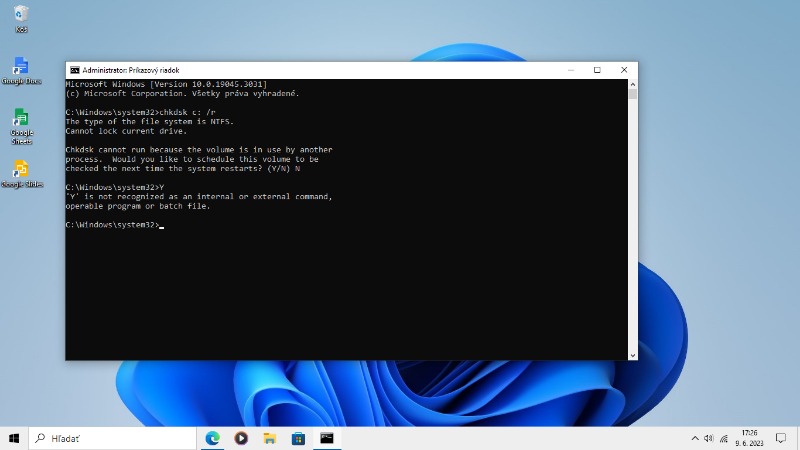Viewport: 800px width, 450px height.
Task: Click the Microsoft Windows version line
Action: tap(166, 84)
